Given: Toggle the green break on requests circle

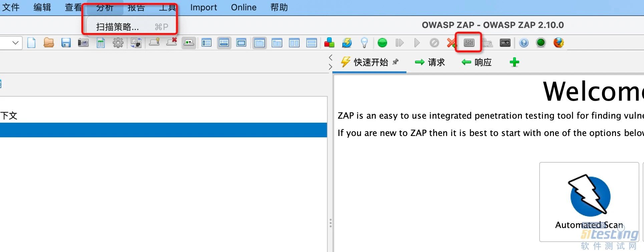Looking at the screenshot, I should pyautogui.click(x=382, y=43).
